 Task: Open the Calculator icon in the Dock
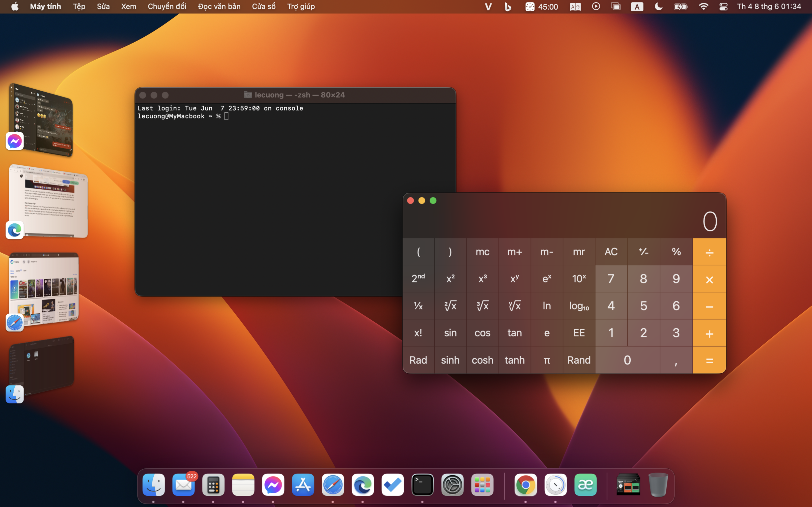pos(213,484)
